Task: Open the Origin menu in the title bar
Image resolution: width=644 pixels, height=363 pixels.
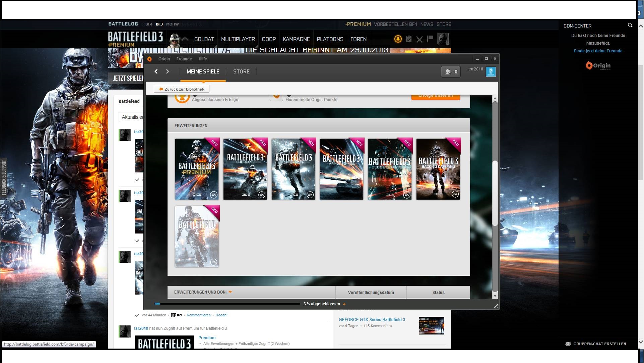Action: coord(164,59)
